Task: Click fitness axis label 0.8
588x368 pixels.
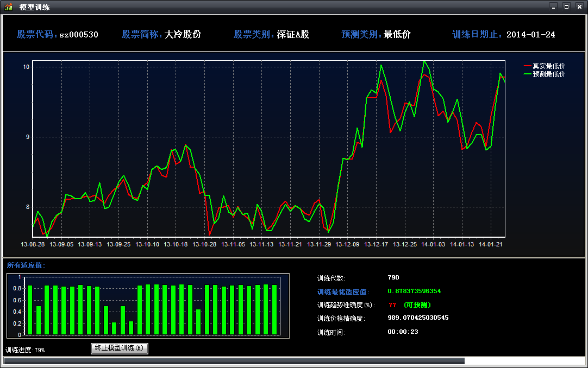Action: pyautogui.click(x=17, y=289)
